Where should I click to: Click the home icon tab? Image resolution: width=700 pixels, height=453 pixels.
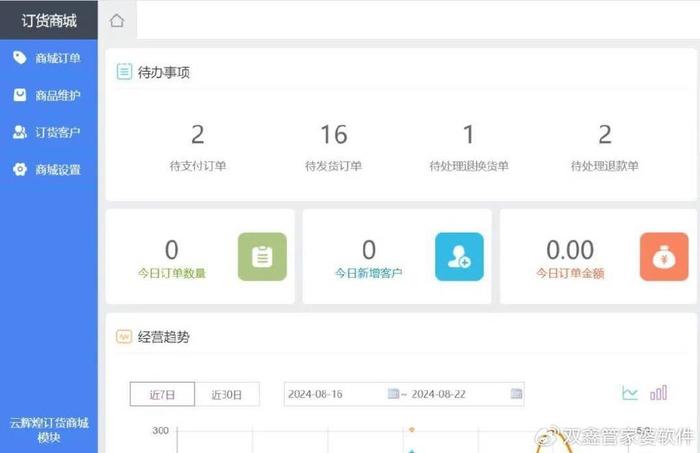118,21
